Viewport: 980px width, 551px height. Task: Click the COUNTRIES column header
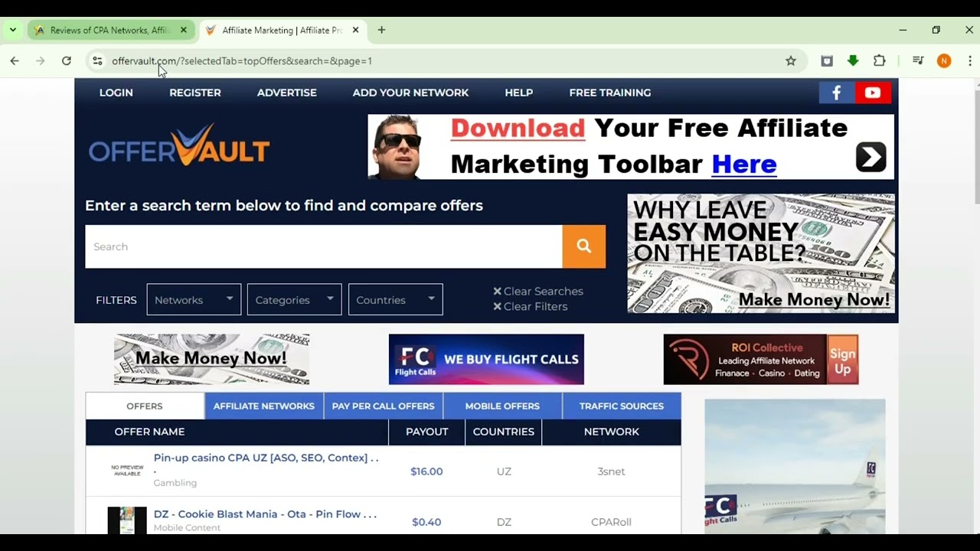(x=504, y=432)
